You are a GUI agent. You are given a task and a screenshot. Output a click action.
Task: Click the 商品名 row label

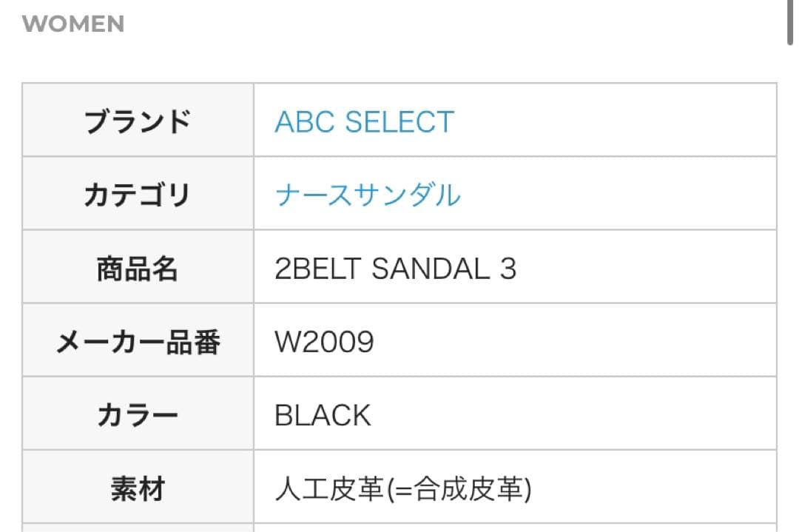[138, 269]
